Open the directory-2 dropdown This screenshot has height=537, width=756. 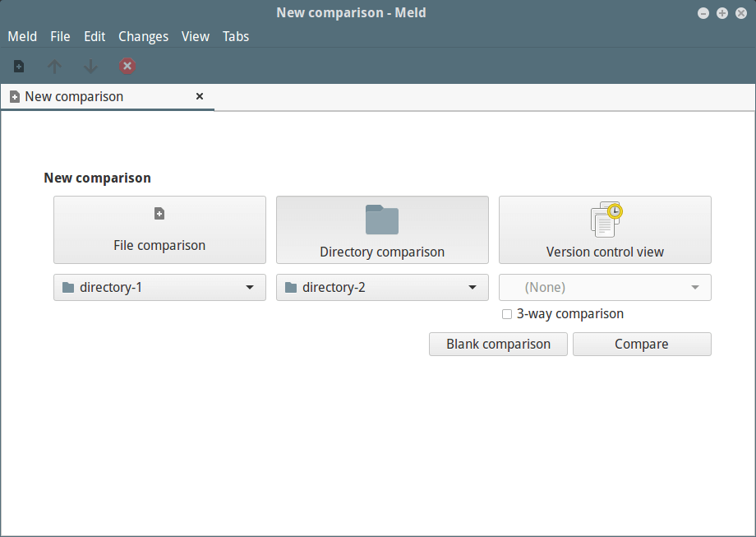tap(472, 287)
